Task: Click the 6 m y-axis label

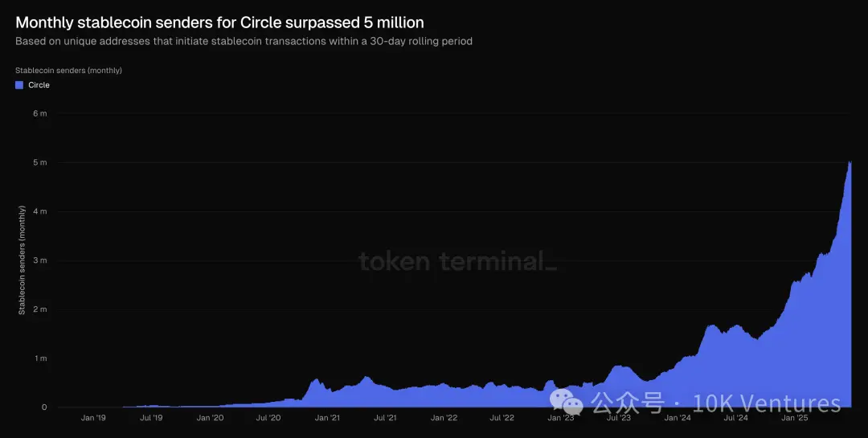Action: (40, 114)
